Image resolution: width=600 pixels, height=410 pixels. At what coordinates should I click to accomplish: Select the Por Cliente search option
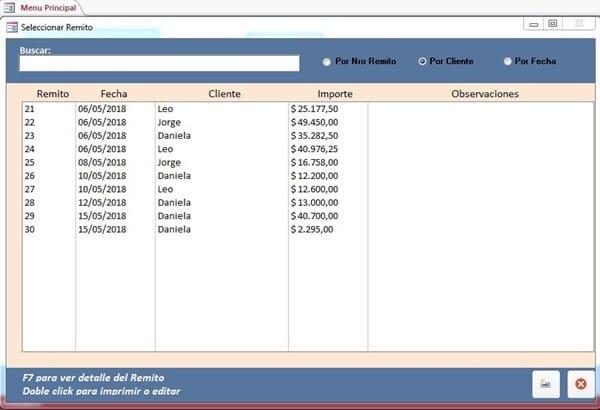click(x=423, y=62)
